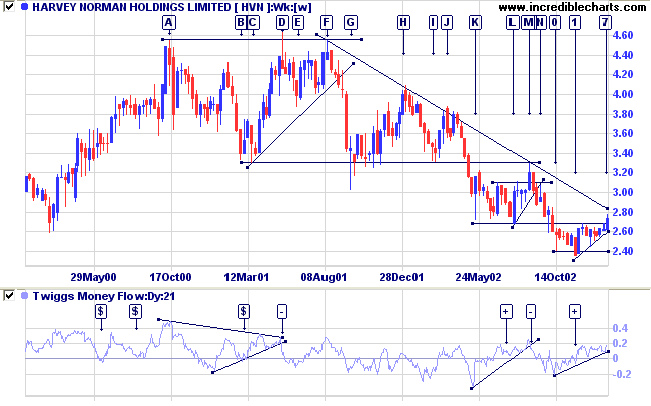Click the third $ marker near 12Mar01
The image size is (651, 406).
tap(244, 311)
